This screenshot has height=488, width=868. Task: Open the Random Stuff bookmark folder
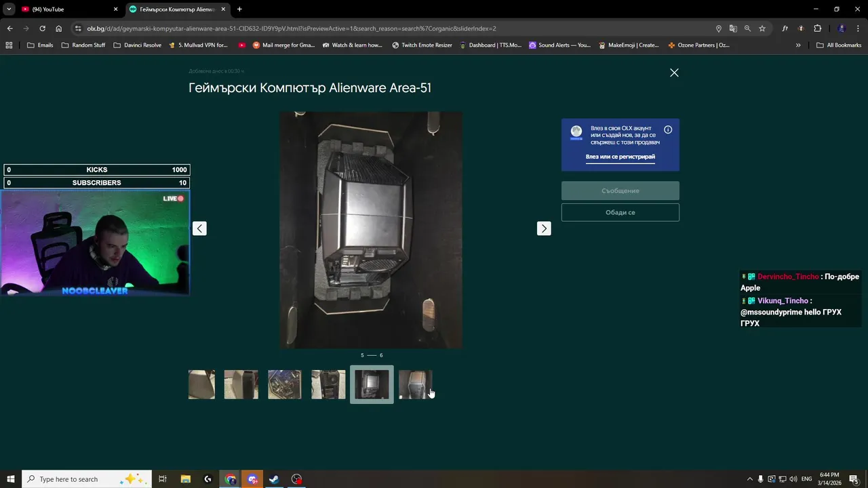click(x=83, y=45)
